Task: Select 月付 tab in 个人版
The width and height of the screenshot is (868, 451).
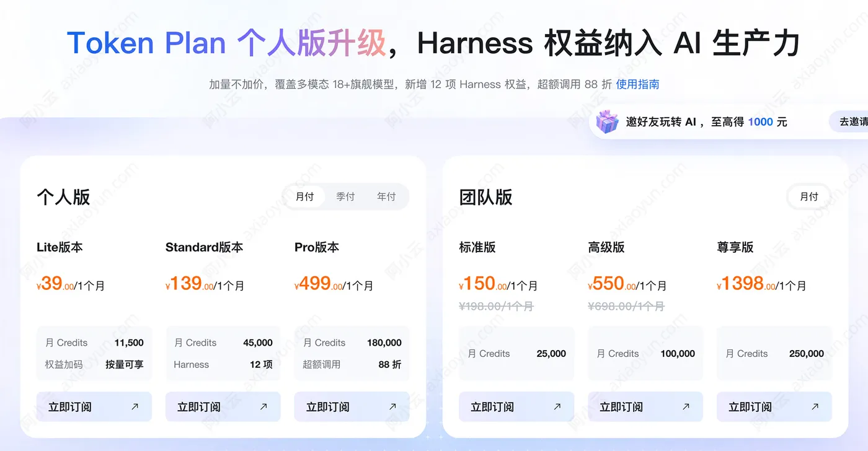Action: tap(304, 196)
